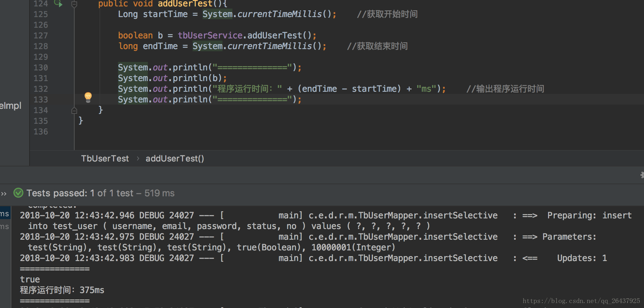Click on endTime variable declaration in line 128
The width and height of the screenshot is (644, 308).
tap(160, 46)
